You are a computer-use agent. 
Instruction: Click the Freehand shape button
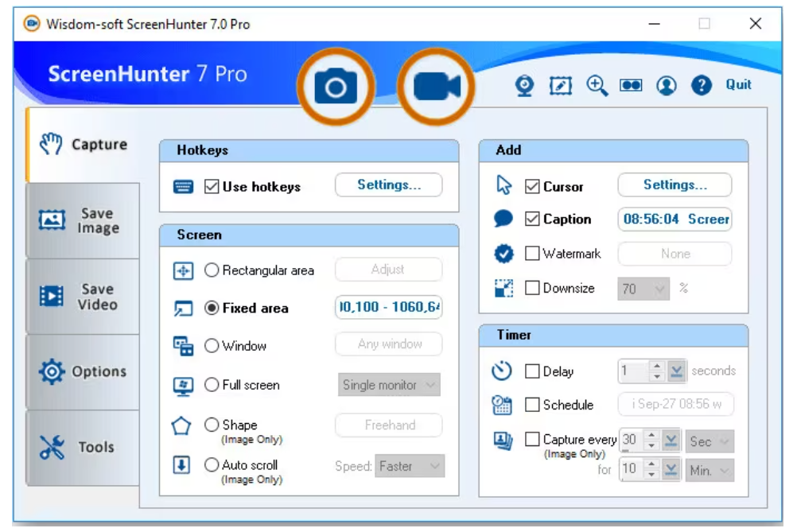pyautogui.click(x=389, y=425)
